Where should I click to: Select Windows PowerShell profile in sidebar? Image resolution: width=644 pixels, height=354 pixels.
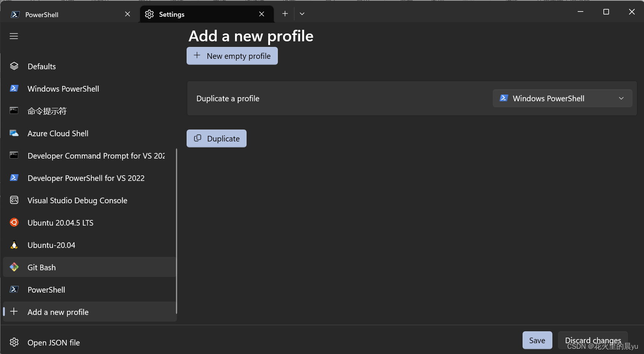(x=89, y=89)
